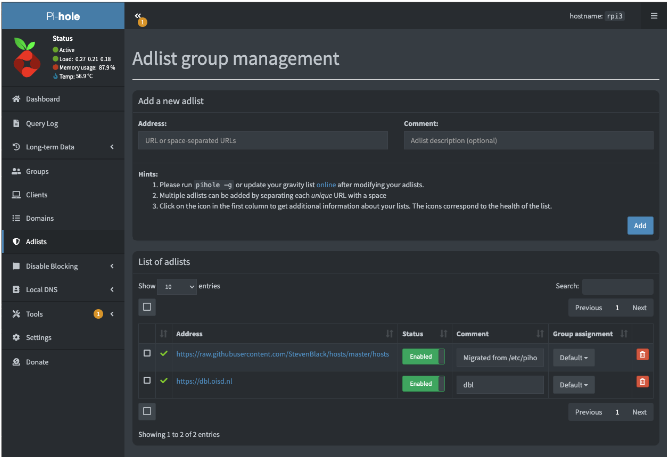This screenshot has width=667, height=457.
Task: Click page 1 in top pagination
Action: 617,308
